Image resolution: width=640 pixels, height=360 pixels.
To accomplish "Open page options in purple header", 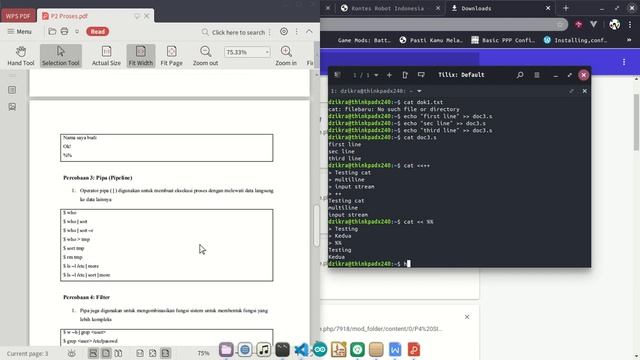I will [x=624, y=62].
